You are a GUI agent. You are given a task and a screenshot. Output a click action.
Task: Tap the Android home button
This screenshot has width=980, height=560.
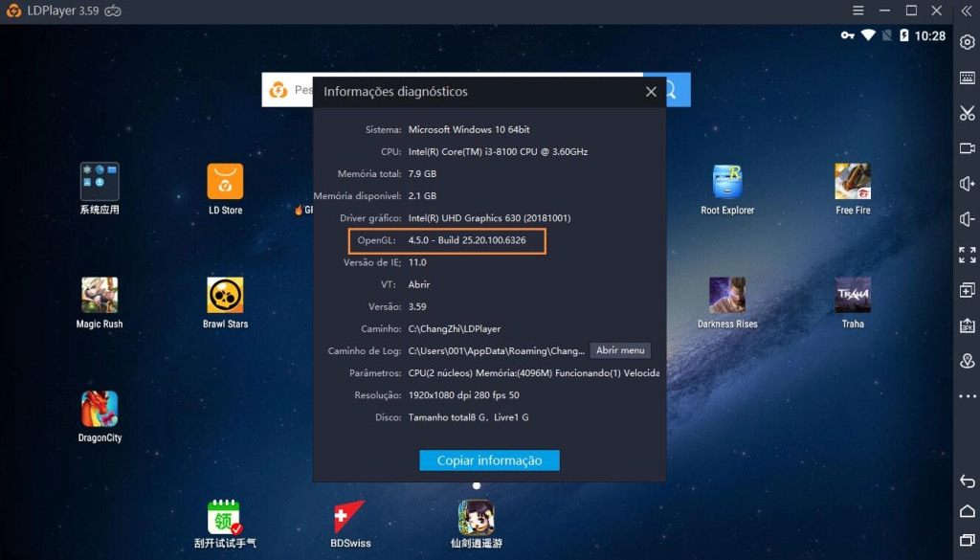(967, 510)
